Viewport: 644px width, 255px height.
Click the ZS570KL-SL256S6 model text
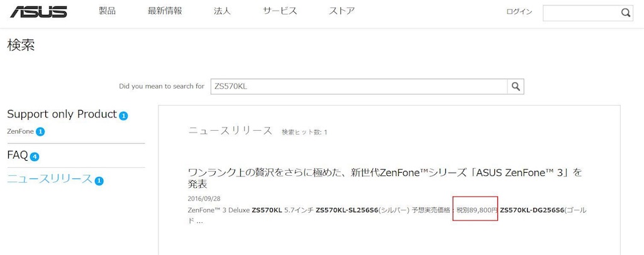coord(347,210)
